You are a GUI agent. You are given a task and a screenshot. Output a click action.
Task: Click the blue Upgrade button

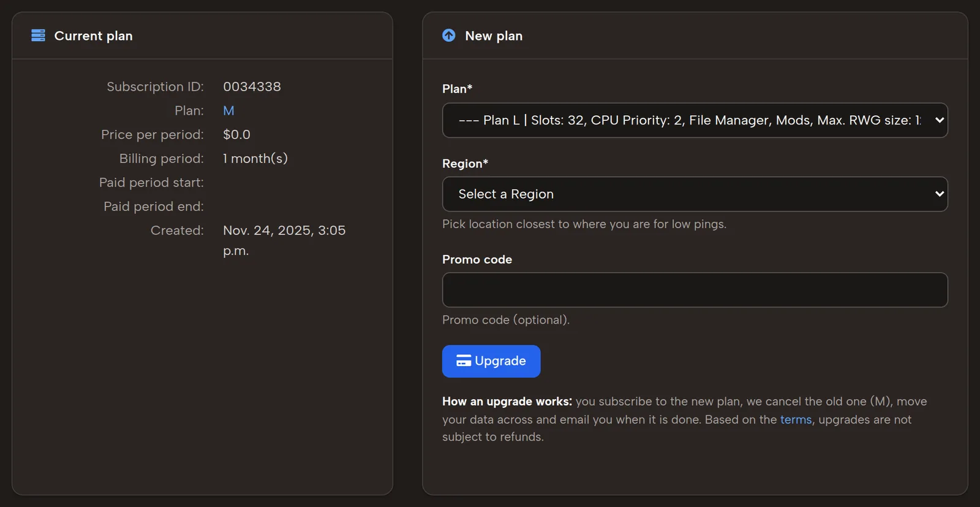click(491, 361)
